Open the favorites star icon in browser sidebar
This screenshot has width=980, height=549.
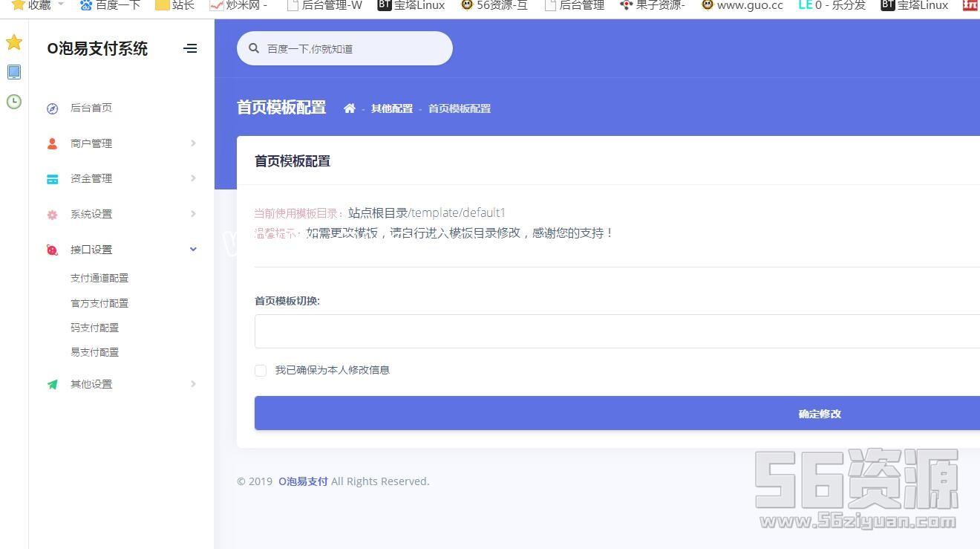[14, 42]
